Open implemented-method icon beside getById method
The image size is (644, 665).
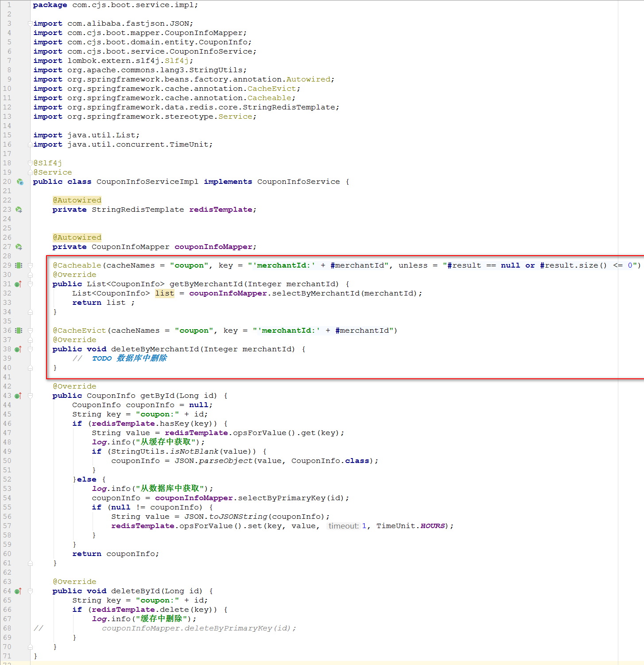click(x=18, y=396)
